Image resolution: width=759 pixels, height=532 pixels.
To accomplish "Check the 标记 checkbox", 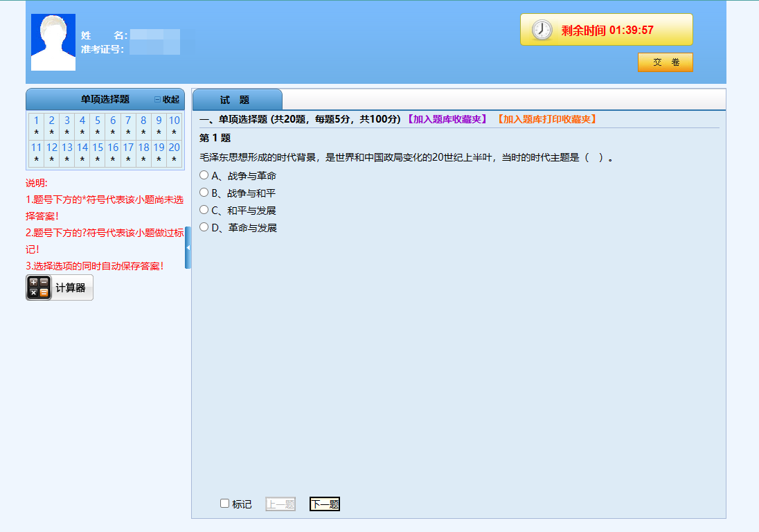I will [224, 504].
